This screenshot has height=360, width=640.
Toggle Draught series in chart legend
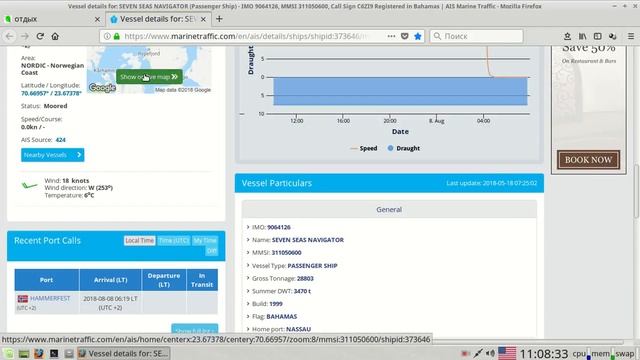coord(403,148)
